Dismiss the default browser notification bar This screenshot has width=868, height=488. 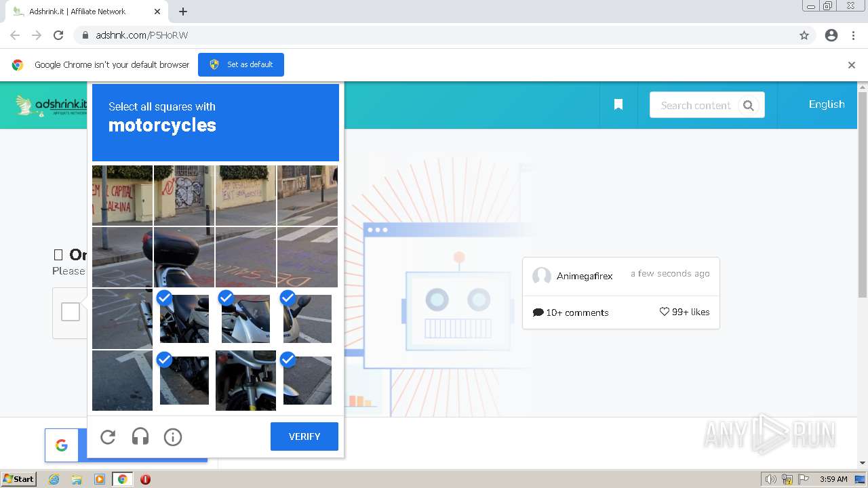click(852, 65)
